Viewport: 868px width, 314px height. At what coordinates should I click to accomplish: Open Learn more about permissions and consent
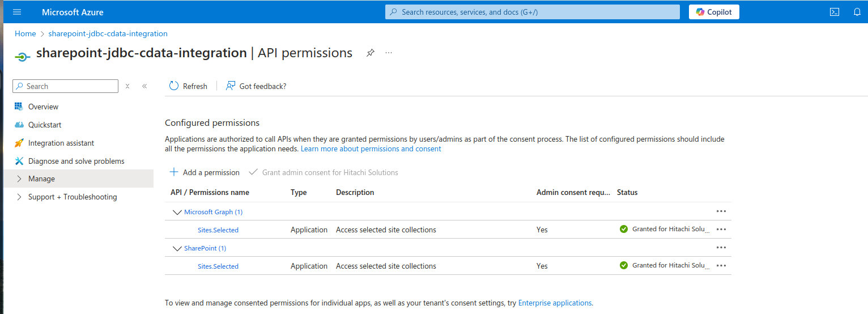pyautogui.click(x=371, y=149)
